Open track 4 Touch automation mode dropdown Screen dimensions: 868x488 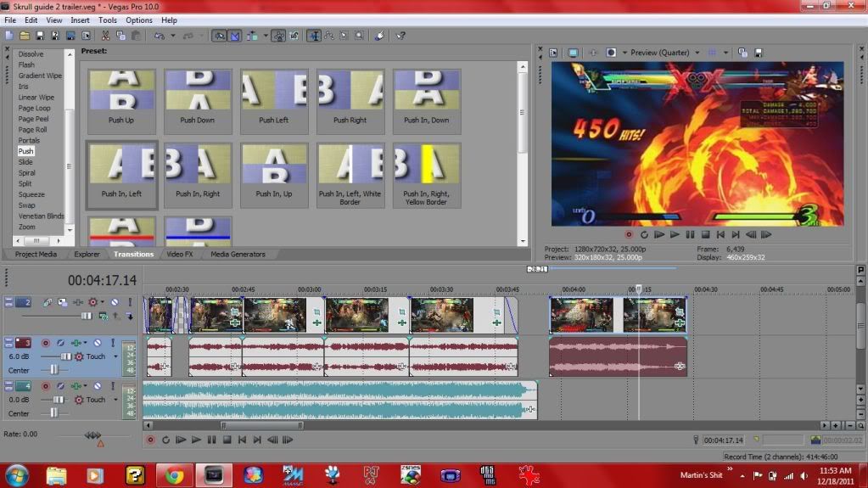[115, 400]
